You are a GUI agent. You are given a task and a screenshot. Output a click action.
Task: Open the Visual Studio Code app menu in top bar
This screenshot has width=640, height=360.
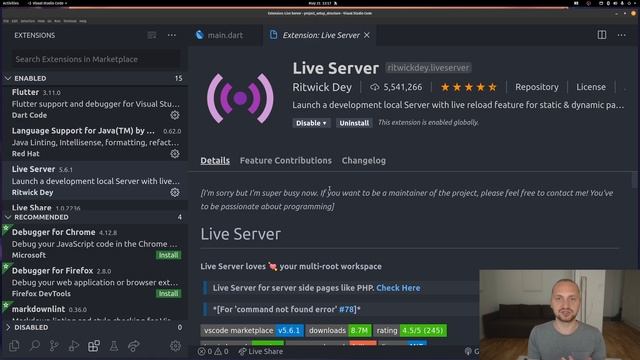point(47,3)
